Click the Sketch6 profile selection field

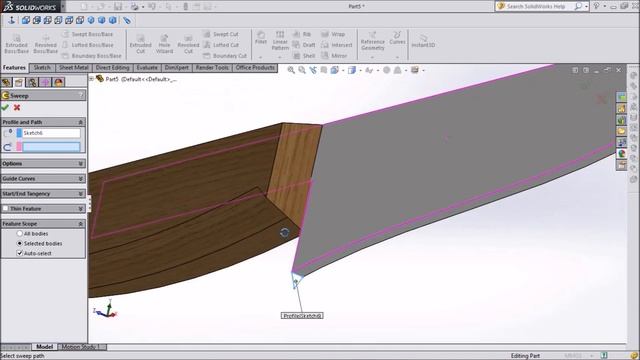coord(51,133)
